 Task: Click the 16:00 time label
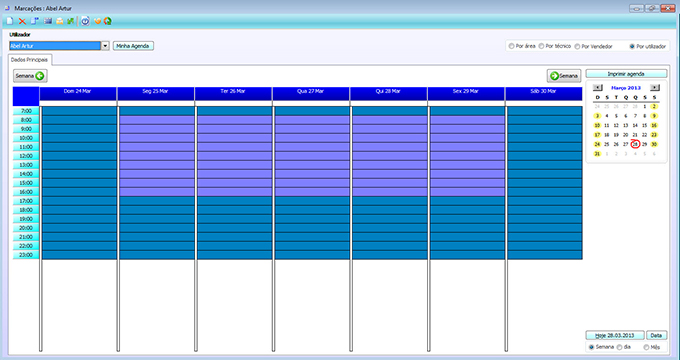click(26, 192)
